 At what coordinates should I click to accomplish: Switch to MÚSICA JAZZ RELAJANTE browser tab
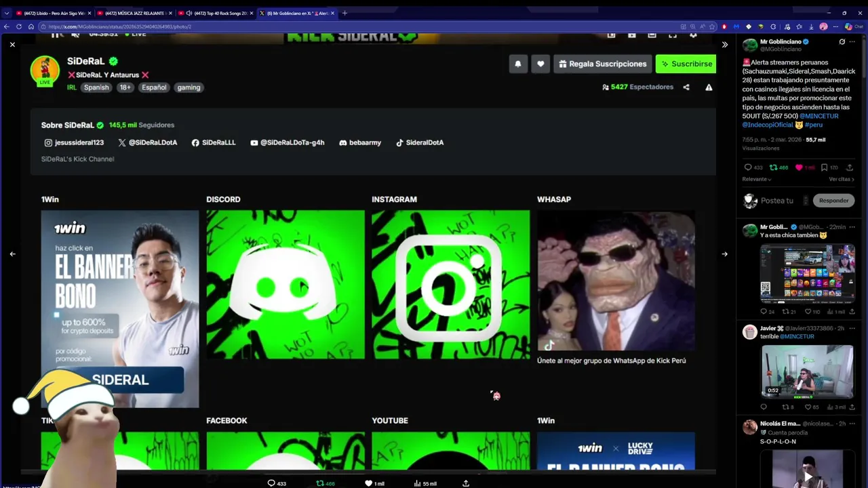pyautogui.click(x=135, y=13)
